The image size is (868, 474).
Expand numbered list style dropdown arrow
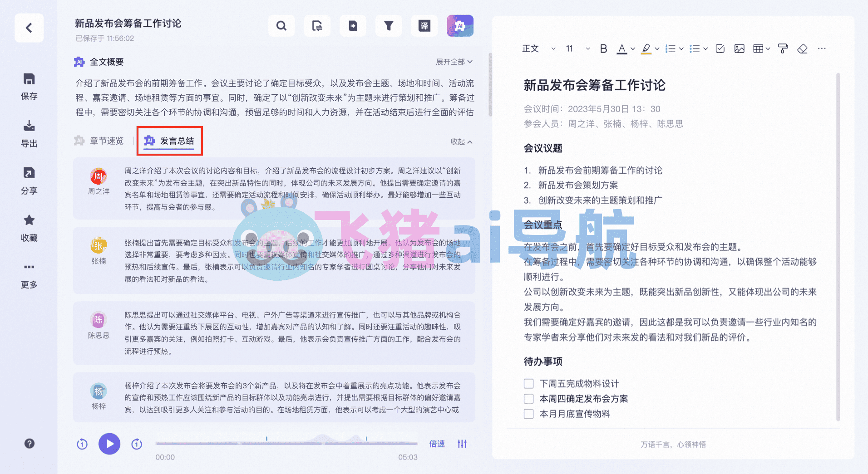pos(681,49)
